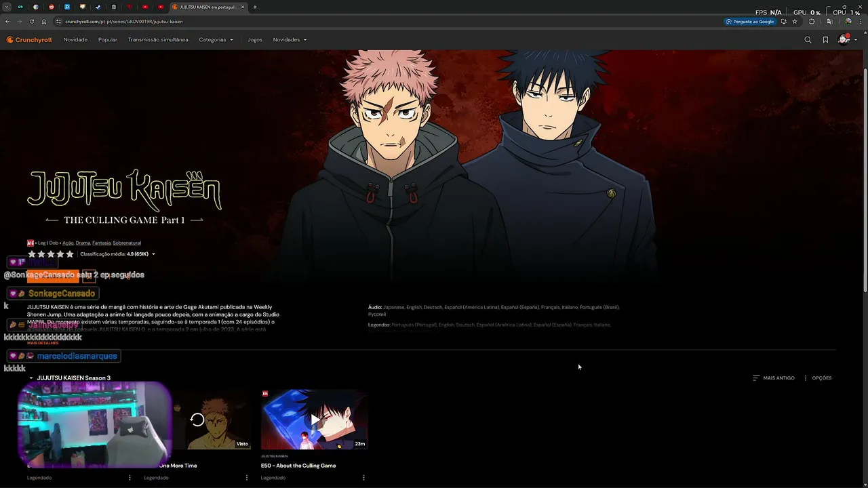Rate the series five stars
Viewport: 868px width, 488px height.
point(69,254)
